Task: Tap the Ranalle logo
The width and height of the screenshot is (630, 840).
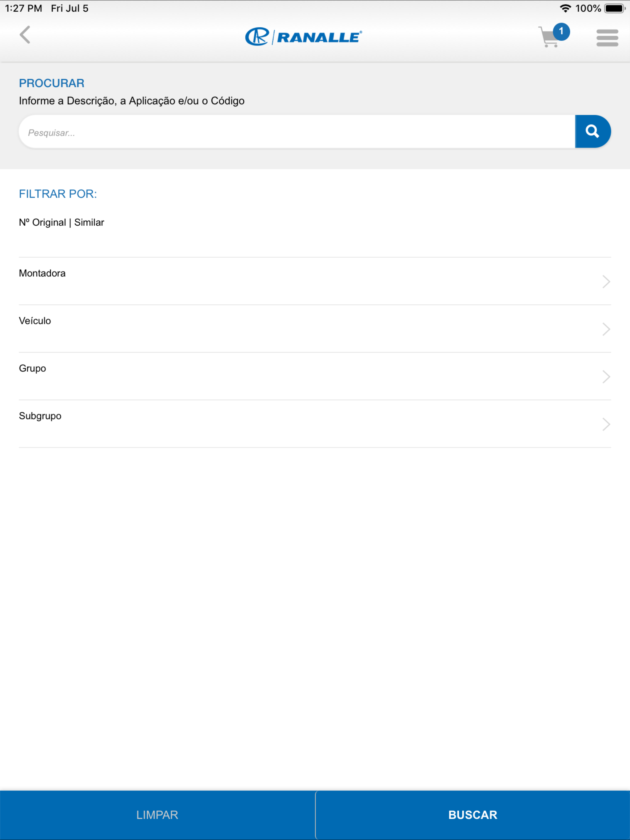Action: pyautogui.click(x=303, y=37)
